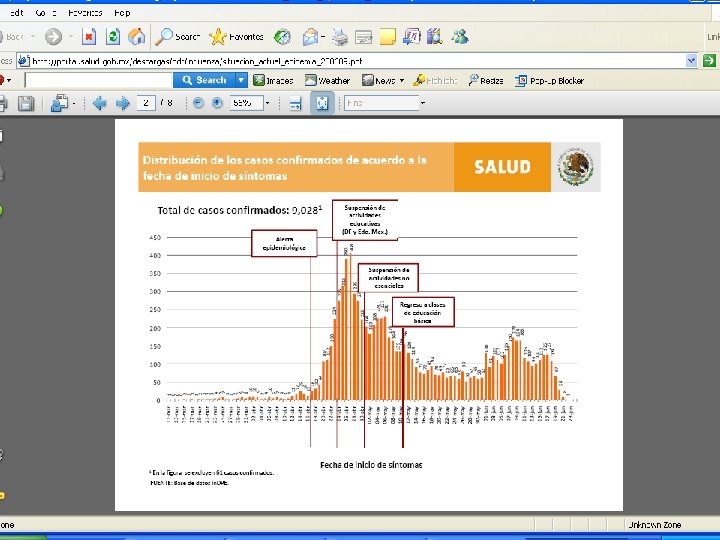Click the Images search button

(x=273, y=81)
